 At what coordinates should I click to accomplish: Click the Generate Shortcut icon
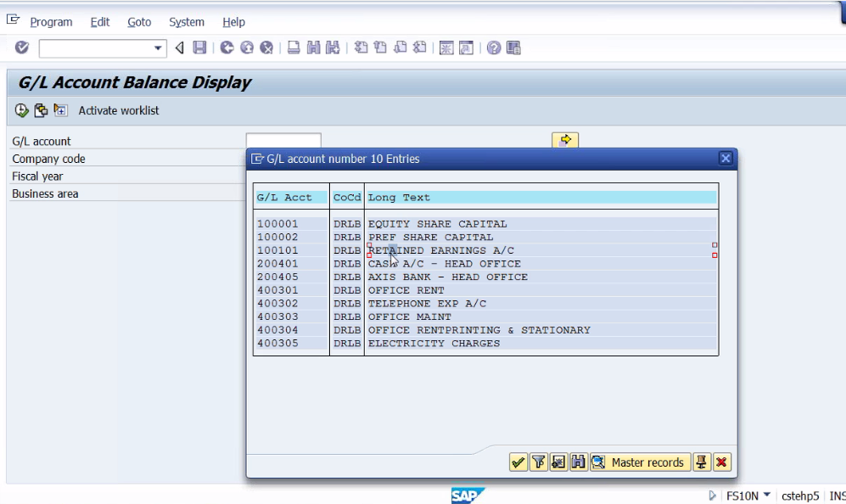pyautogui.click(x=466, y=48)
